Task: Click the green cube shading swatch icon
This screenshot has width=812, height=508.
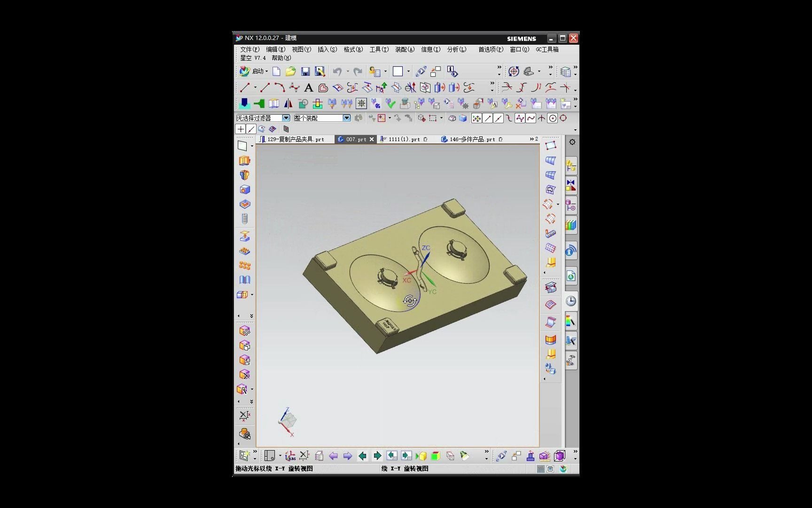Action: coord(436,456)
